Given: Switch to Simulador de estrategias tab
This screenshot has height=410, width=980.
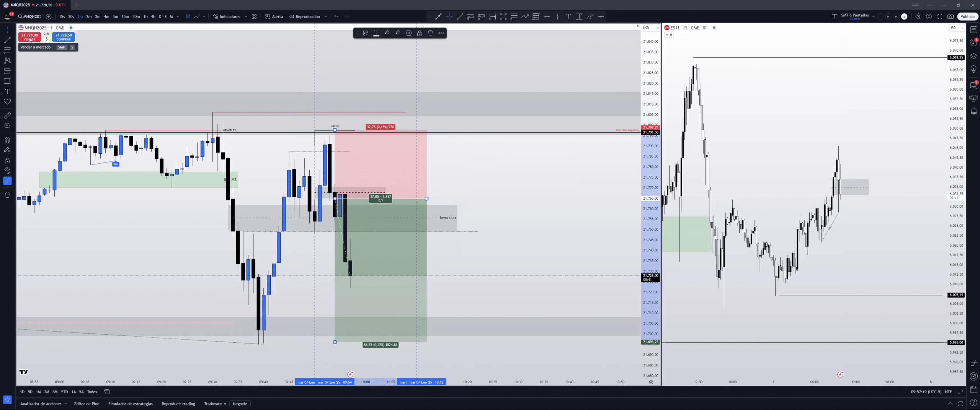Looking at the screenshot, I should click(130, 403).
